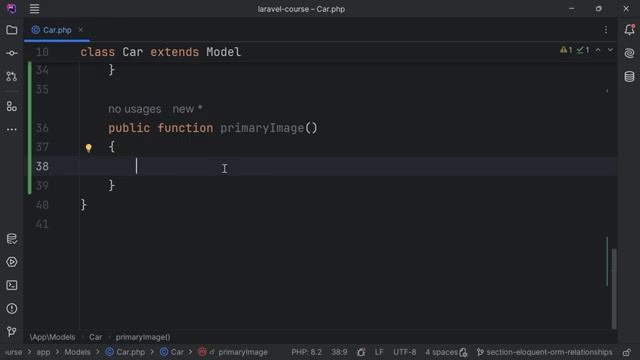640x360 pixels.
Task: Click the typo check count indicator
Action: (x=583, y=50)
